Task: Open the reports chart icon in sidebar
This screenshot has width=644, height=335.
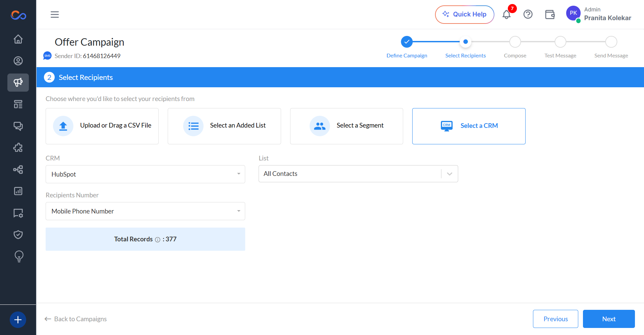Action: (18, 191)
